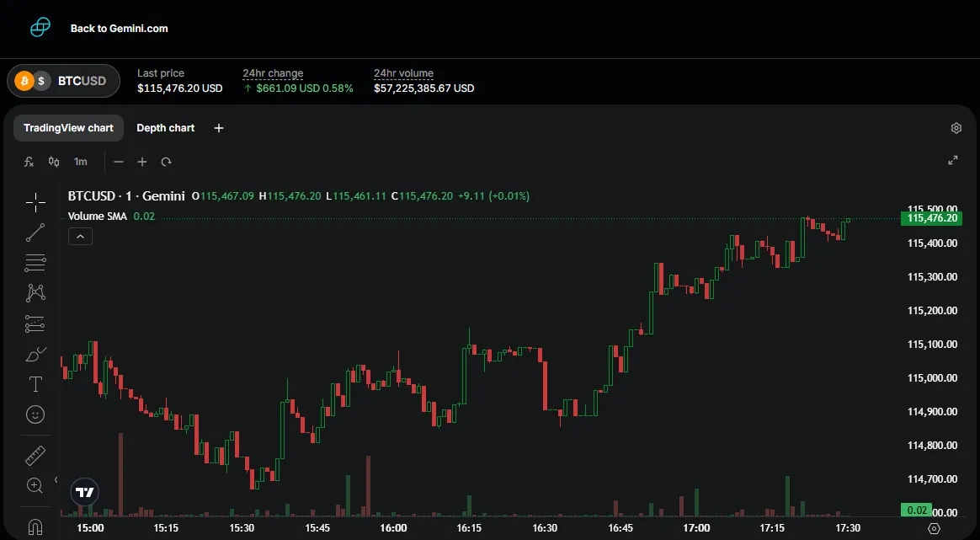
Task: Click the 16:00 time axis label
Action: click(393, 528)
